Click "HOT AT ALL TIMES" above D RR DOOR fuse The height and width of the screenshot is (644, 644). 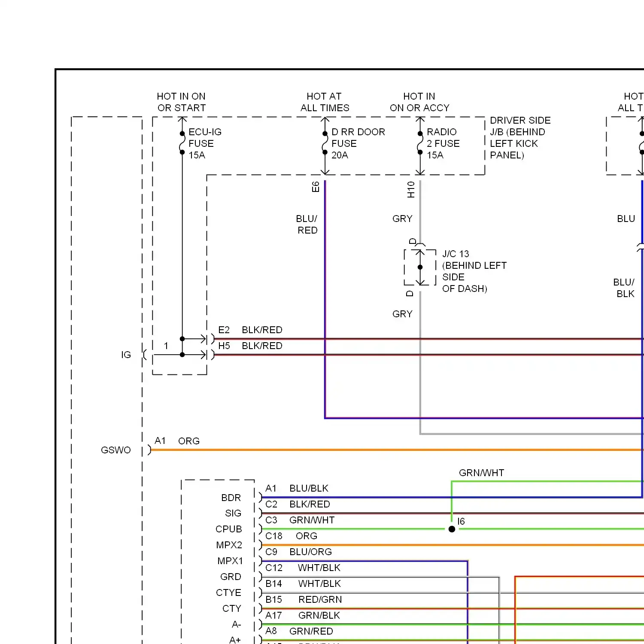coord(325,102)
